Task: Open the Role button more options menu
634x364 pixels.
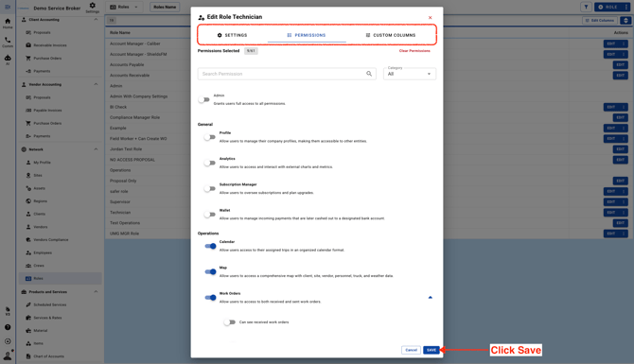Action: point(626,7)
